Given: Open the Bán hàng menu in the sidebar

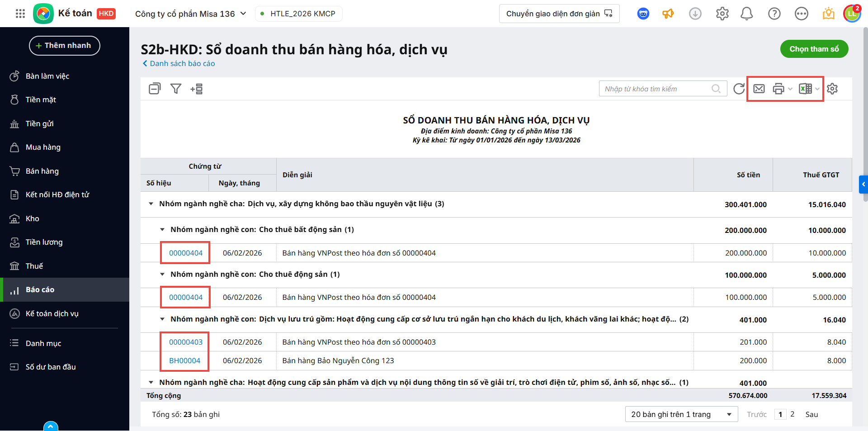Looking at the screenshot, I should point(42,171).
